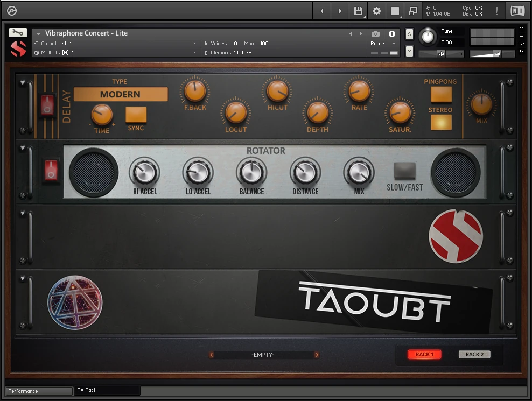Image resolution: width=532 pixels, height=401 pixels.
Task: Click the Delay Sync button
Action: pos(136,115)
